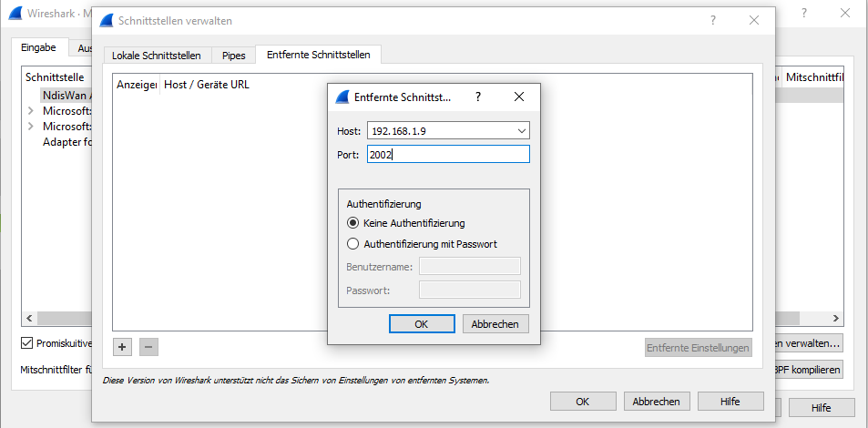Expand the first Microsoft interface tree row
Screen dimensions: 868x428
point(31,111)
